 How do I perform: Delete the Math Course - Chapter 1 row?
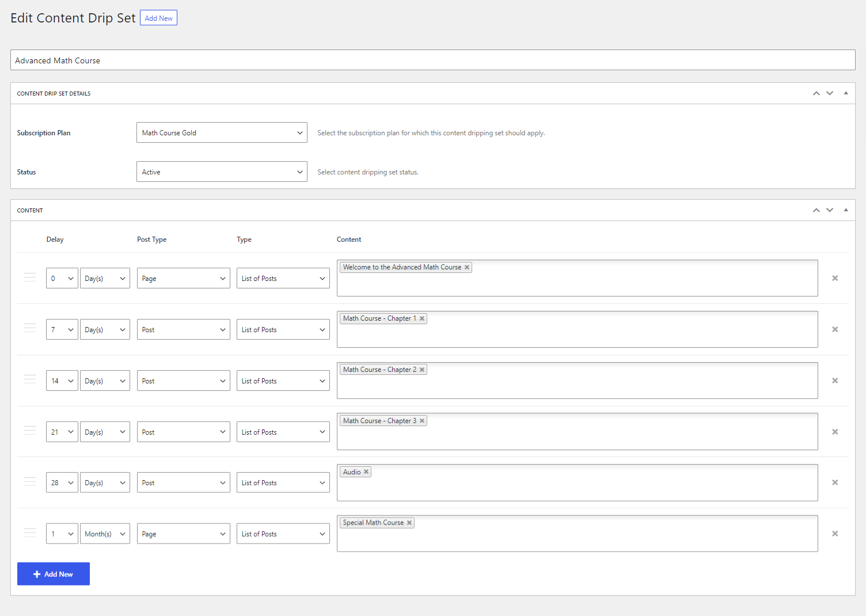coord(835,329)
